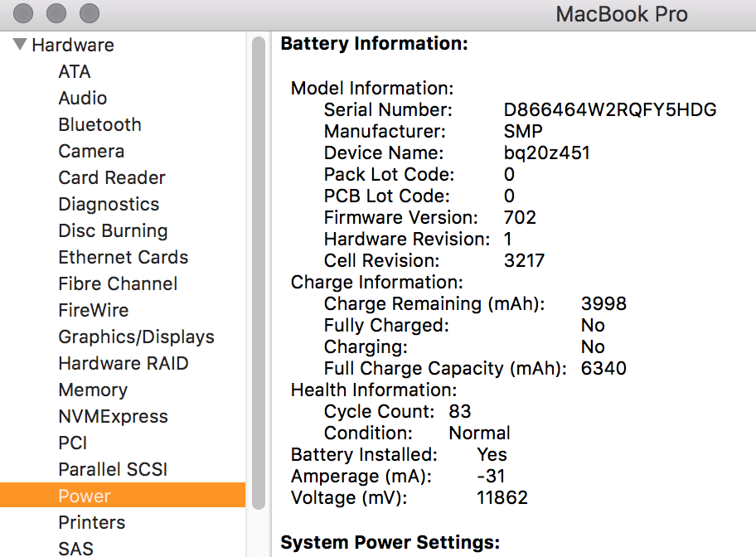This screenshot has height=557, width=756.
Task: Select Fibre Channel entry
Action: [118, 284]
